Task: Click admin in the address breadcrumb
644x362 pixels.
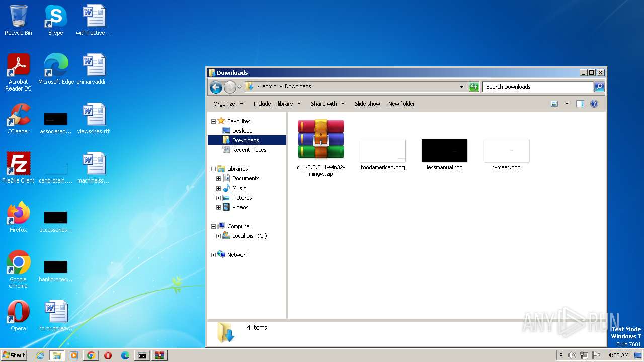Action: [269, 86]
